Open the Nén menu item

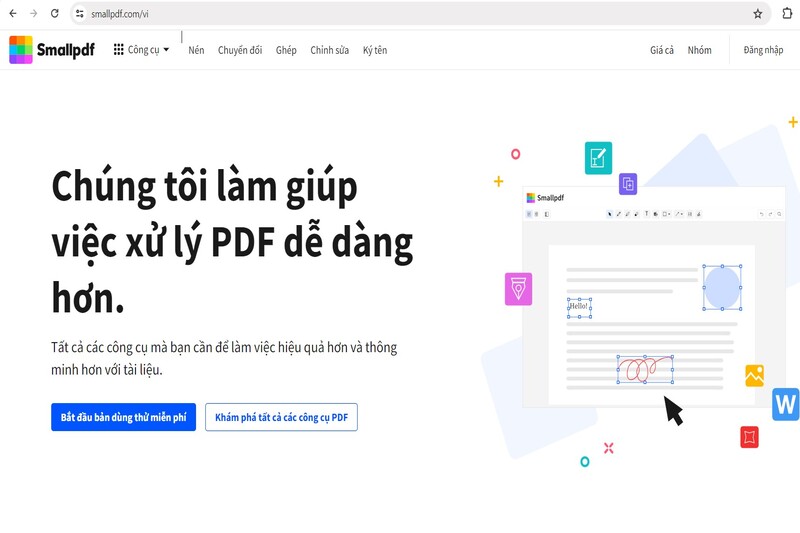pos(196,50)
